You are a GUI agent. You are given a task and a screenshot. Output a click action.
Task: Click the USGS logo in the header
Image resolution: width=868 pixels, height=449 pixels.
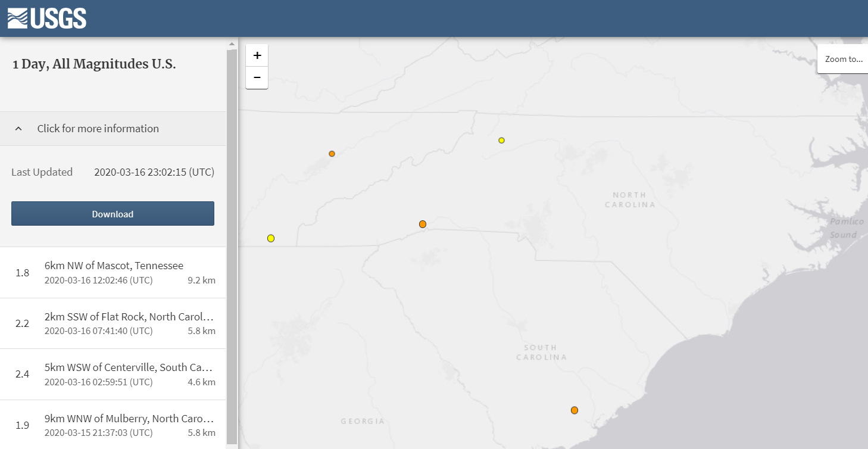[47, 18]
